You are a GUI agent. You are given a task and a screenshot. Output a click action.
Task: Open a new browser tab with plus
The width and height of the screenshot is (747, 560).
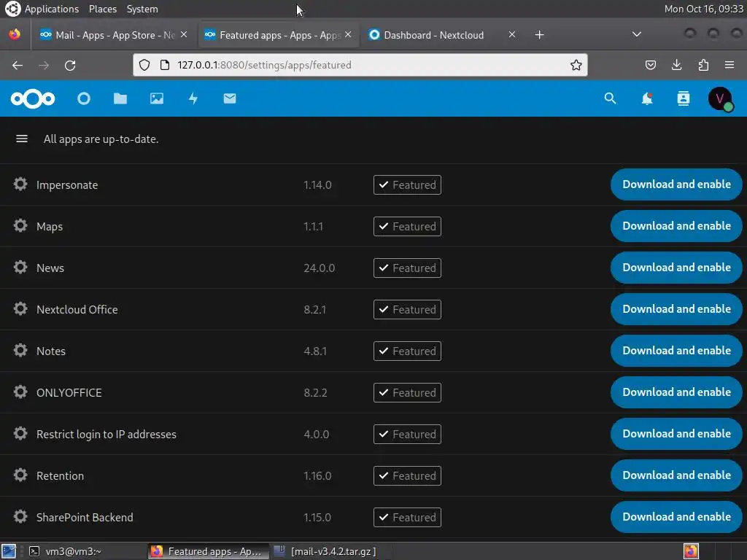(x=539, y=35)
